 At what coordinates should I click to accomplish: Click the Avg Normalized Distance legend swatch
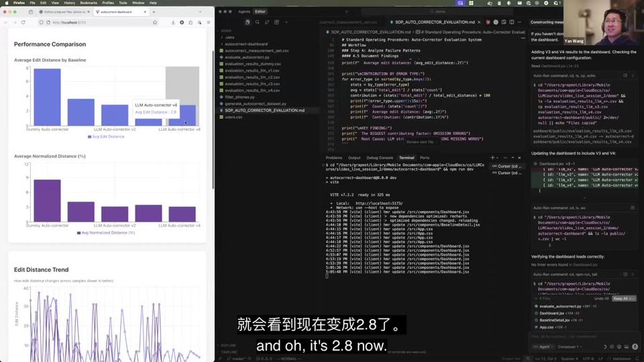79,233
